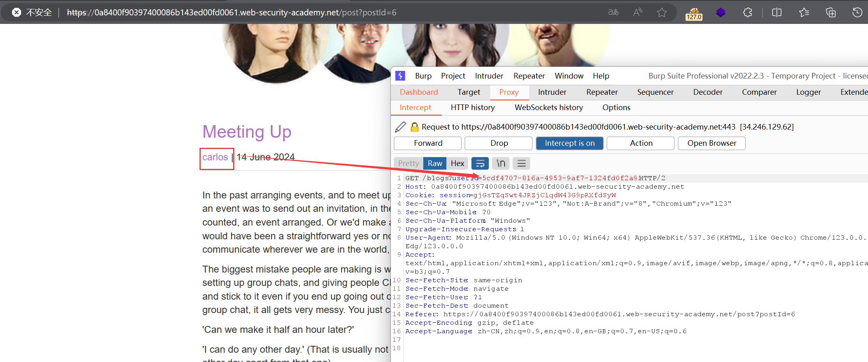Click the browser address bar URL
868x362 pixels.
(x=231, y=13)
